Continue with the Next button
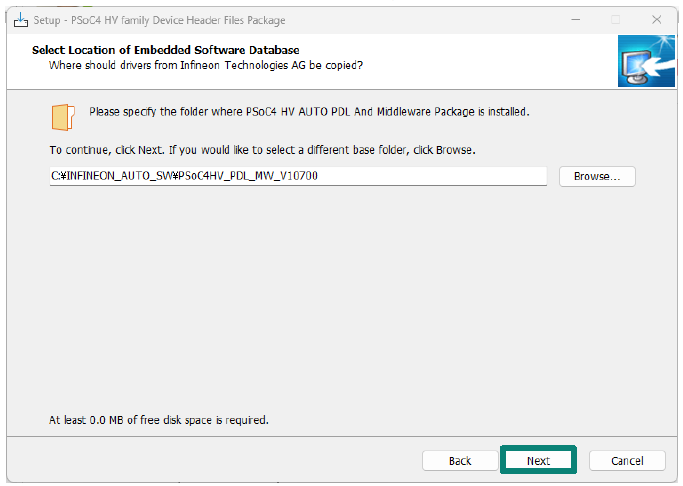Image resolution: width=683 pixels, height=486 pixels. coord(538,460)
